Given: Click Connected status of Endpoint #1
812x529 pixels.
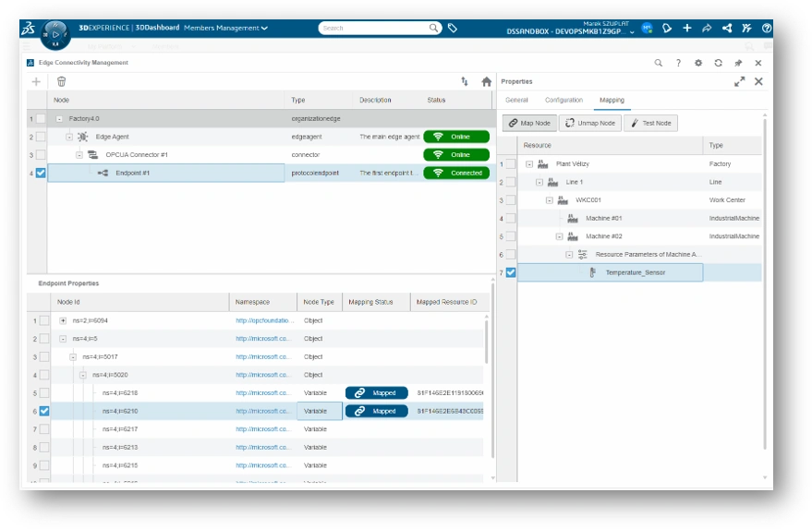Looking at the screenshot, I should 456,173.
